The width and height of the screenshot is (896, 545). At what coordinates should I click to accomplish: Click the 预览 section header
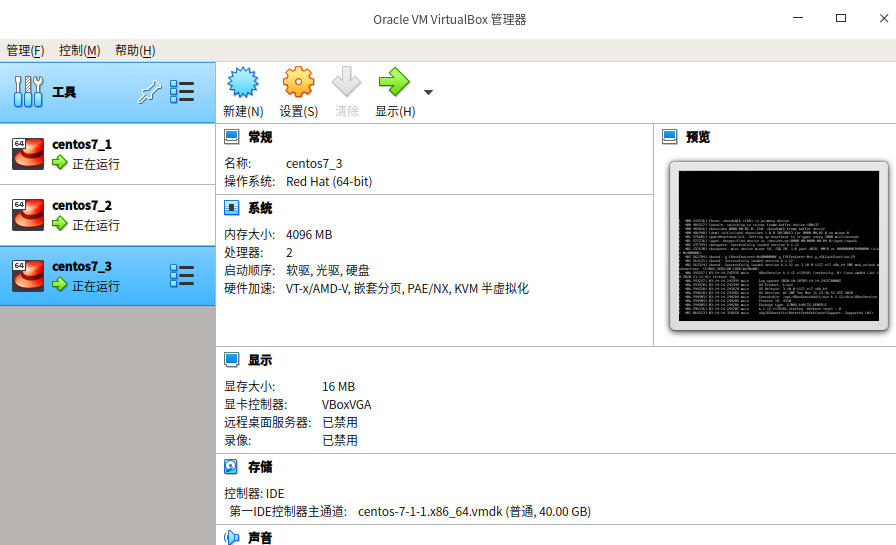click(698, 137)
